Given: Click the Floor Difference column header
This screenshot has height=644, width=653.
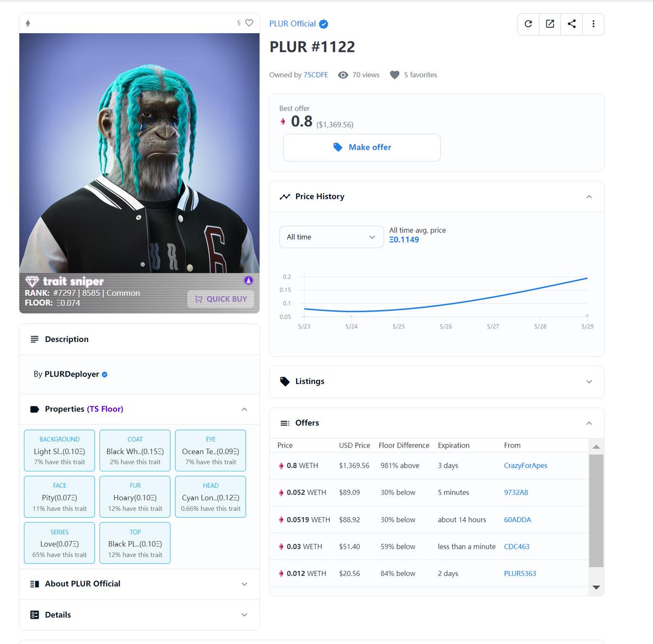Looking at the screenshot, I should click(x=404, y=445).
